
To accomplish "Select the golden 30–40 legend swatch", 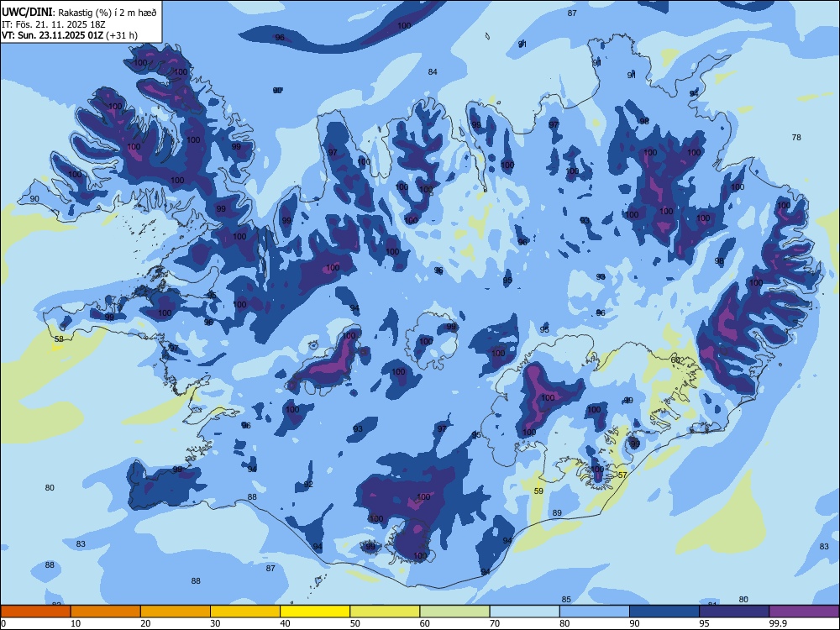I will [x=244, y=612].
